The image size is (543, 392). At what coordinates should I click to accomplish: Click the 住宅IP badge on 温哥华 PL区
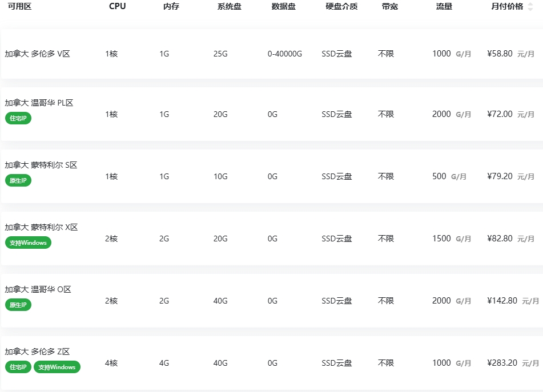(18, 118)
